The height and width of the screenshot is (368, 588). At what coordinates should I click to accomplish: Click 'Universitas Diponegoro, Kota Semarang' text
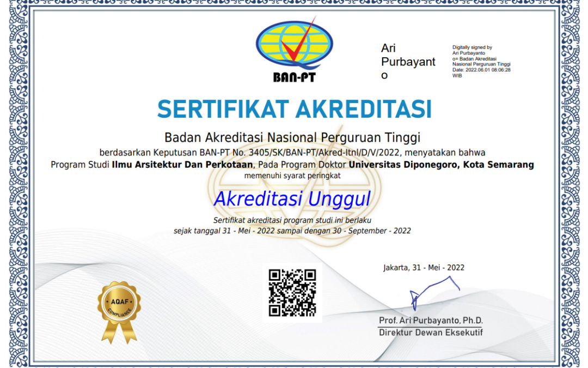[441, 165]
